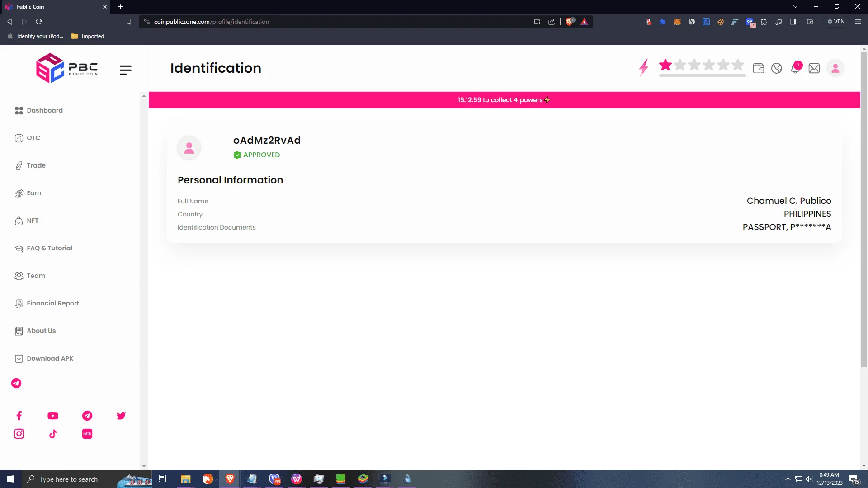Screen dimensions: 868x488
Task: Open the Imported bookmarks folder
Action: click(x=88, y=36)
